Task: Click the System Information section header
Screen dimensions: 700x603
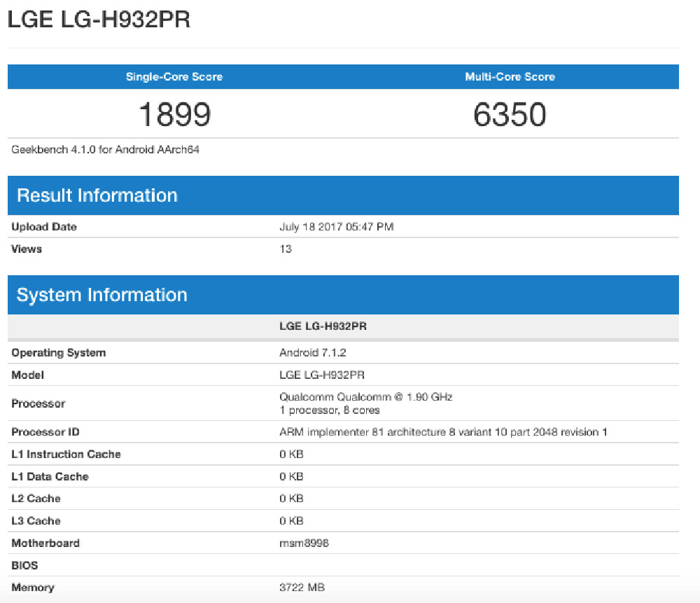Action: pos(102,295)
